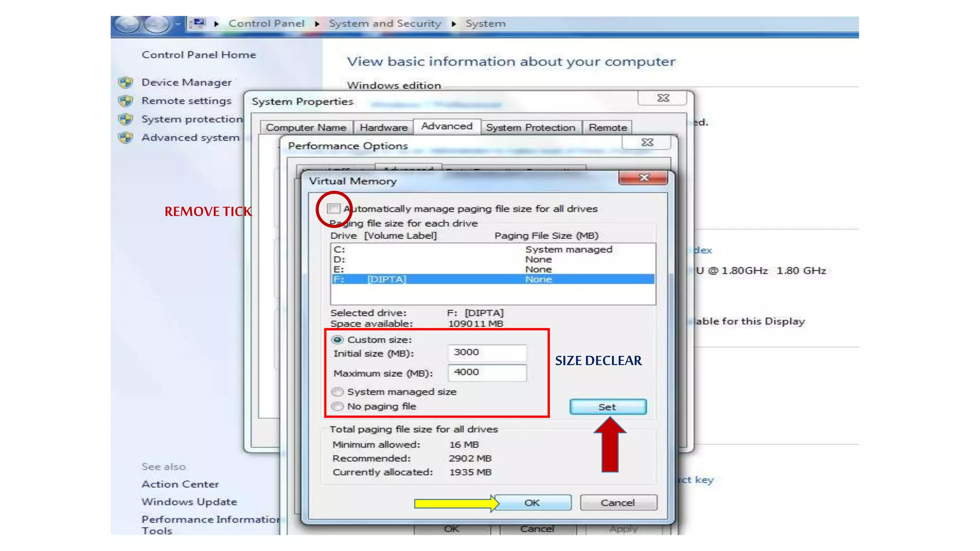Click the Currently allocated 1935 MB value
The height and width of the screenshot is (551, 980).
click(470, 472)
